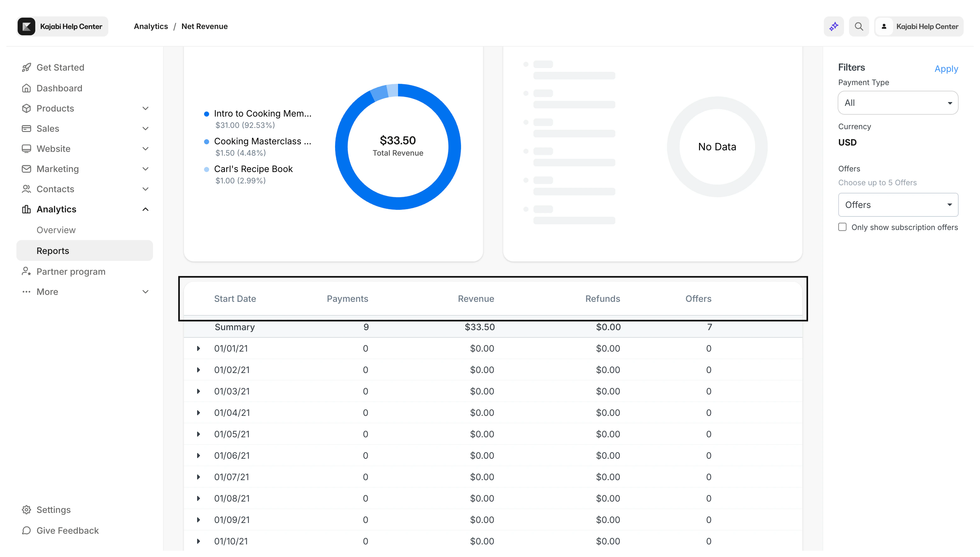Open the Offers dropdown selector

tap(897, 205)
